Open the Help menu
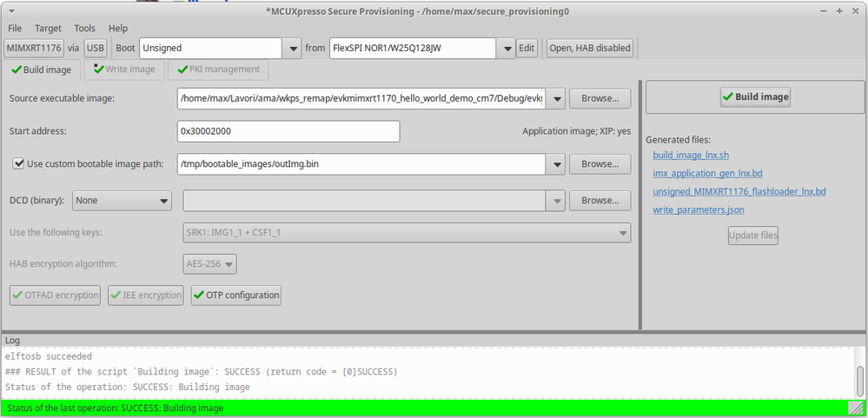This screenshot has height=418, width=868. coord(118,28)
